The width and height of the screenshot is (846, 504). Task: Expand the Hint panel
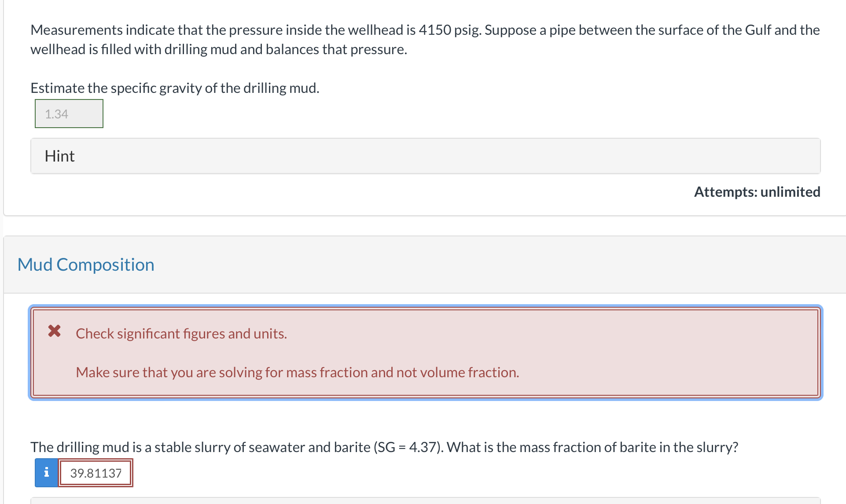425,156
